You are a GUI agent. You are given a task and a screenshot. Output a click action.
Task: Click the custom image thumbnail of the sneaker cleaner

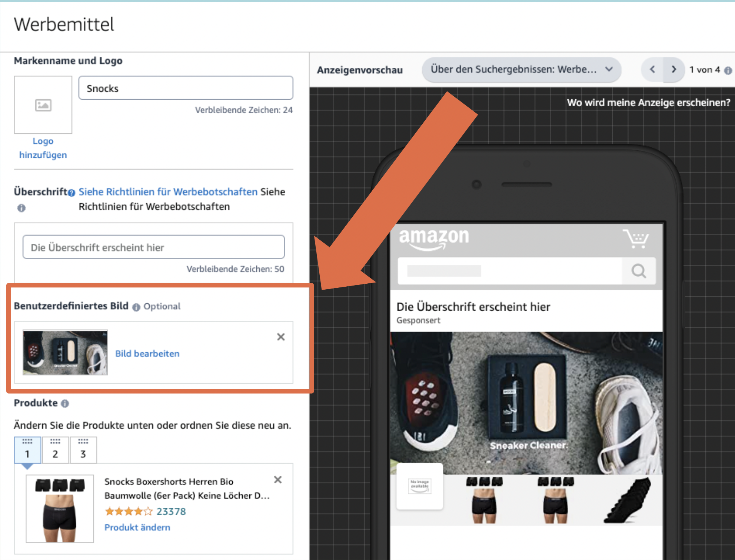(65, 353)
